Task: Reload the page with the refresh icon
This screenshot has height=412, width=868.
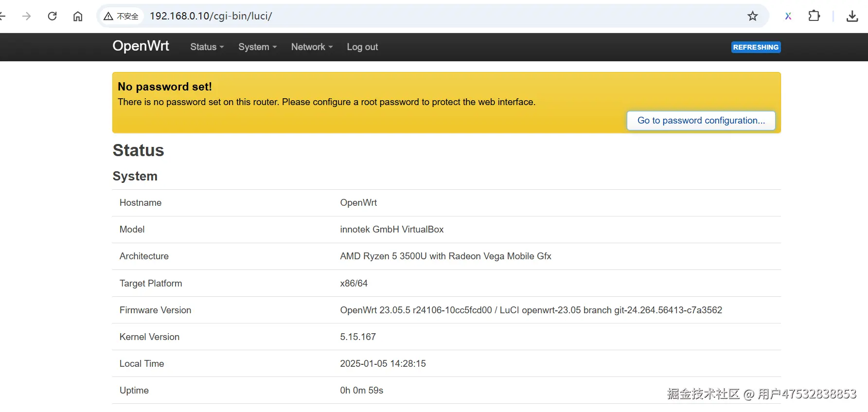Action: pyautogui.click(x=53, y=16)
